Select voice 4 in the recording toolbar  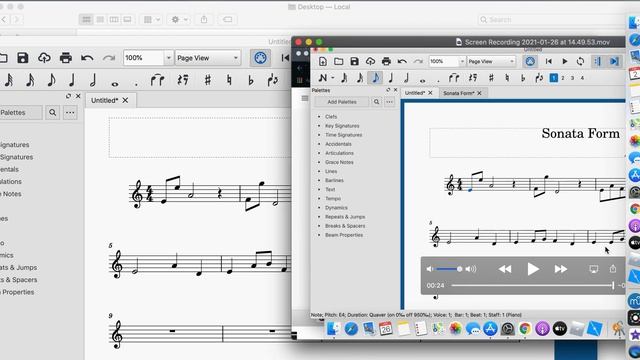pyautogui.click(x=582, y=78)
